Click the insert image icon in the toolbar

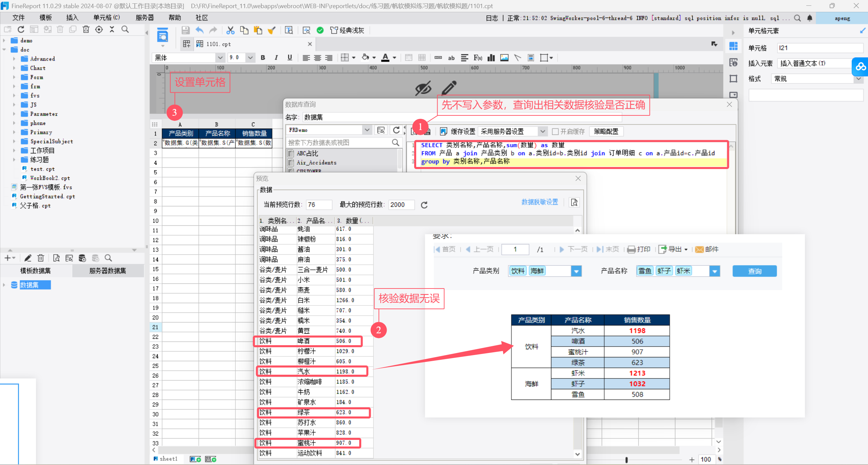504,58
